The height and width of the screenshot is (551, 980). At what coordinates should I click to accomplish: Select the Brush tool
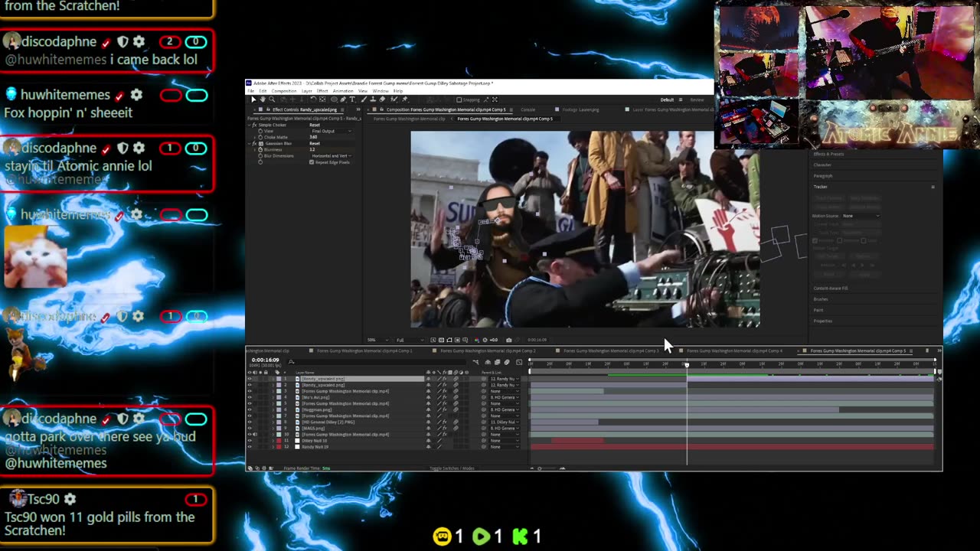[x=364, y=99]
